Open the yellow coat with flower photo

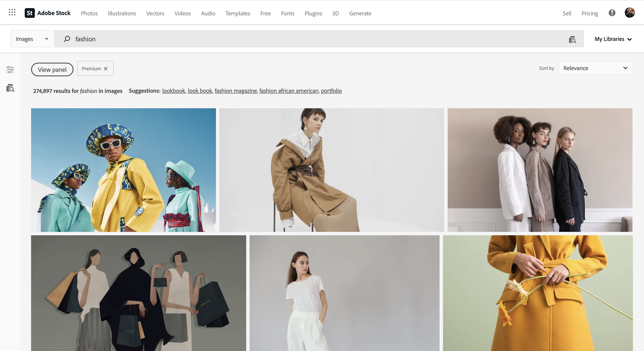(x=538, y=293)
